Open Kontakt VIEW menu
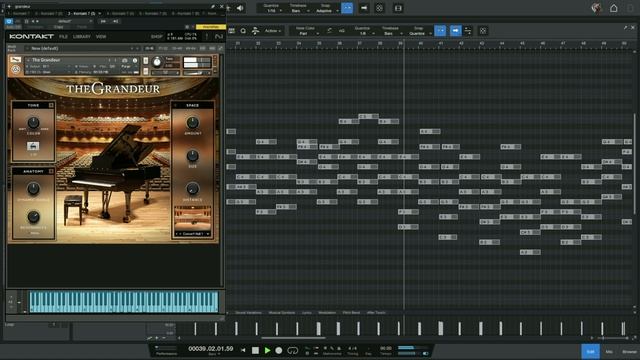 pos(101,37)
